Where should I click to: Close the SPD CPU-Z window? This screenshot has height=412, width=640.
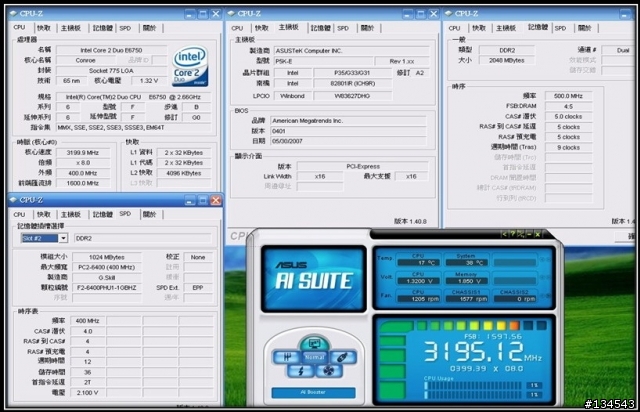tap(216, 200)
